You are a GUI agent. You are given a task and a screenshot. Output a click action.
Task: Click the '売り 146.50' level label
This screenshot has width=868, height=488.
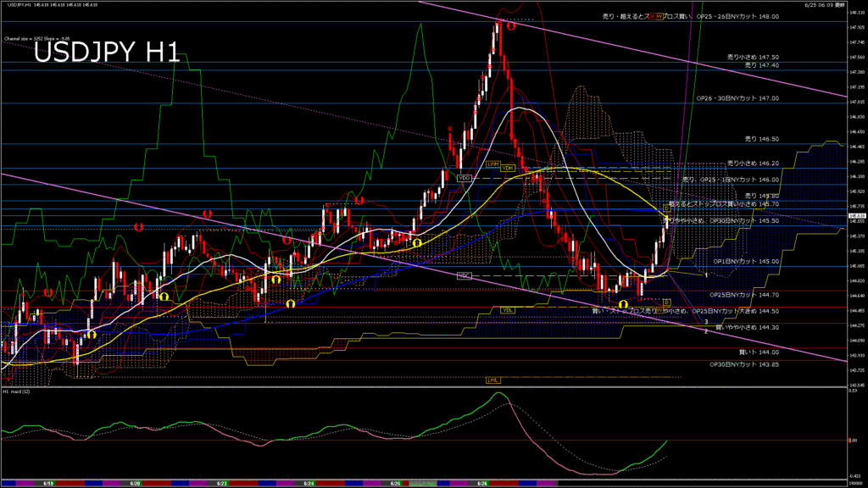point(762,140)
